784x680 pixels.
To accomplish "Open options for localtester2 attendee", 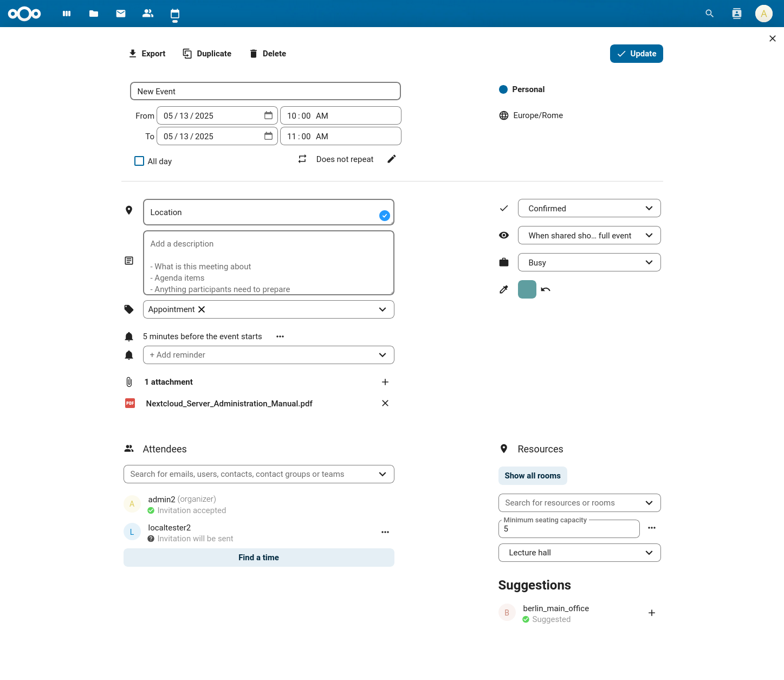I will [x=385, y=532].
